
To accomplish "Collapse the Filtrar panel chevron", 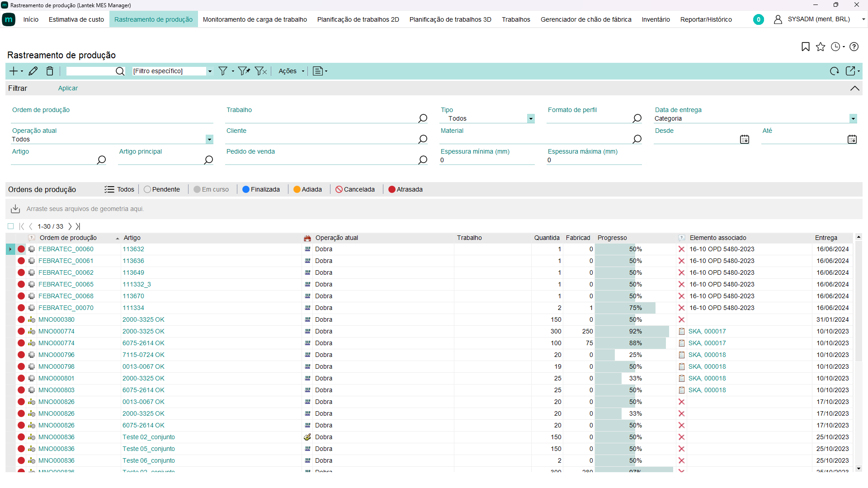I will pyautogui.click(x=854, y=88).
